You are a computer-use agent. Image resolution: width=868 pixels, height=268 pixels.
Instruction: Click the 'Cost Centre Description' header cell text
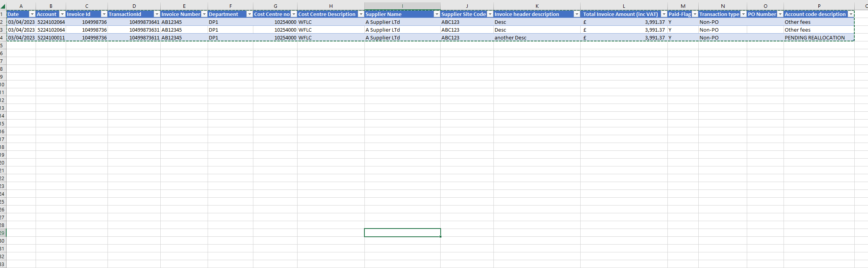(x=327, y=14)
